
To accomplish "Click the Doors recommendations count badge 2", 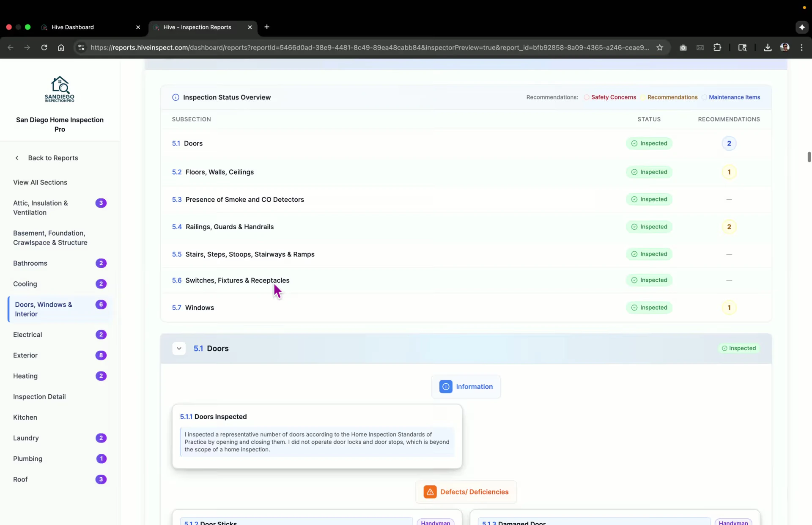I will pyautogui.click(x=729, y=143).
